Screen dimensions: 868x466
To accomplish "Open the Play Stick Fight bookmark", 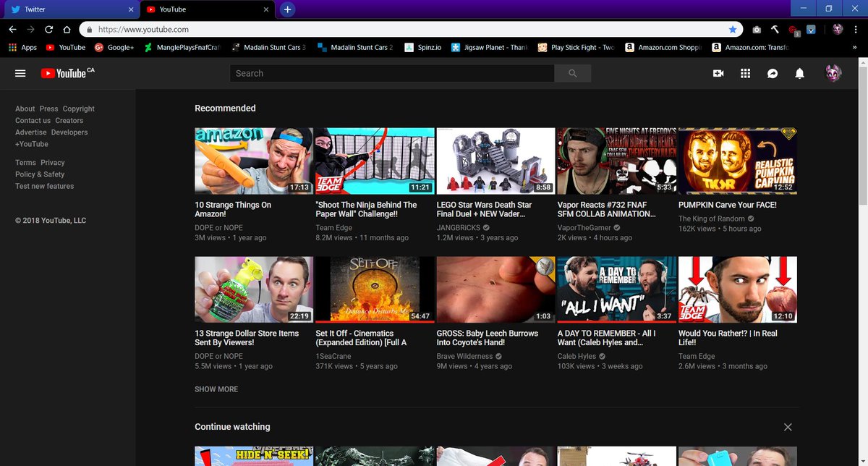I will [576, 47].
